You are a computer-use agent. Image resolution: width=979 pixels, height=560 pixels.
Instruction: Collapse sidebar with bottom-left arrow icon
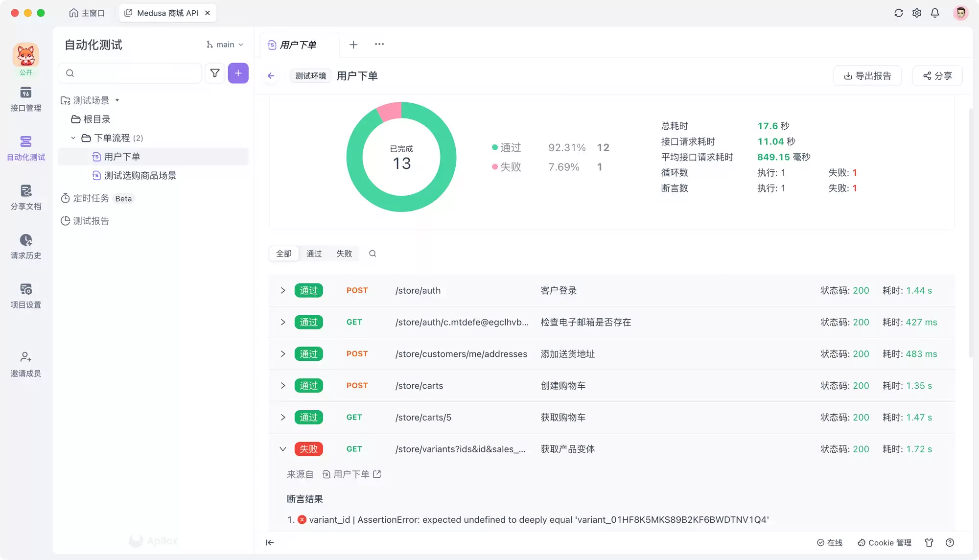(270, 542)
